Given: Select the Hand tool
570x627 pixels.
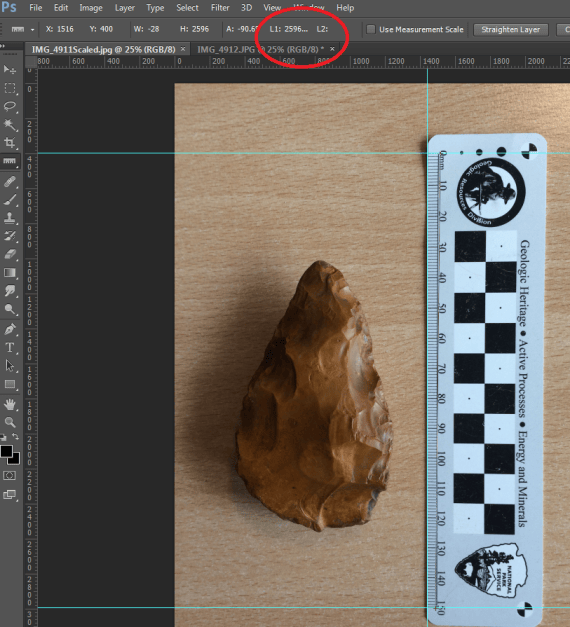Looking at the screenshot, I should tap(10, 405).
